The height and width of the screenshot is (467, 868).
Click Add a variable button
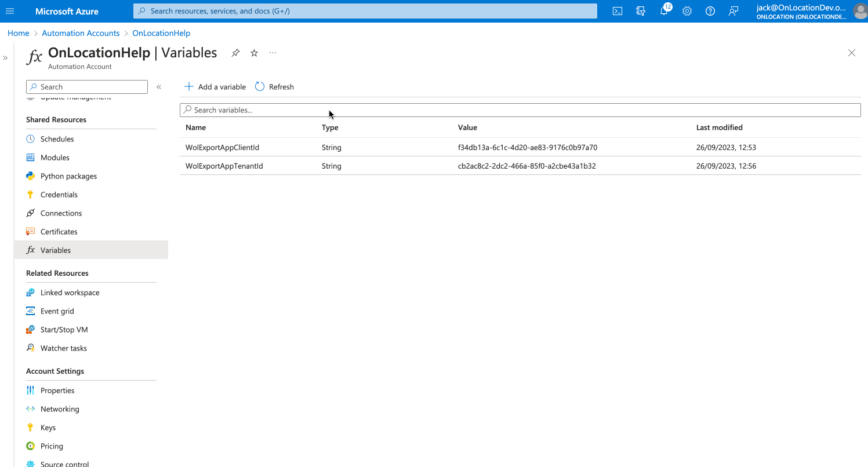click(x=215, y=87)
